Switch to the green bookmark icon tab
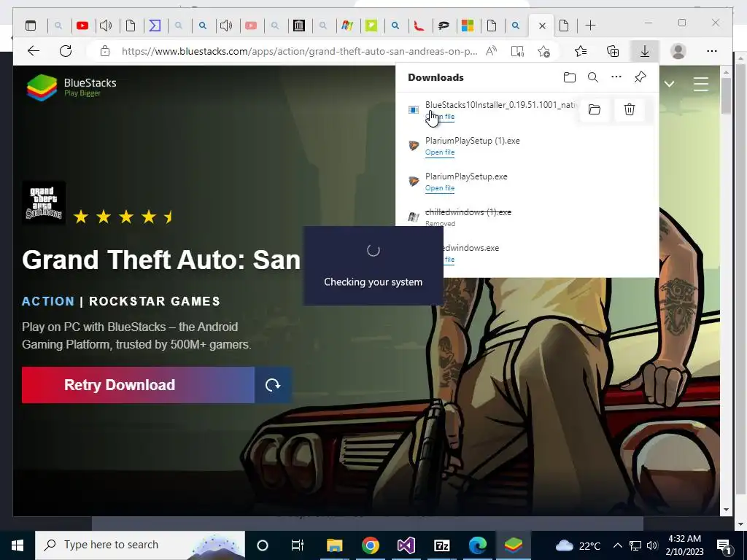 371,26
